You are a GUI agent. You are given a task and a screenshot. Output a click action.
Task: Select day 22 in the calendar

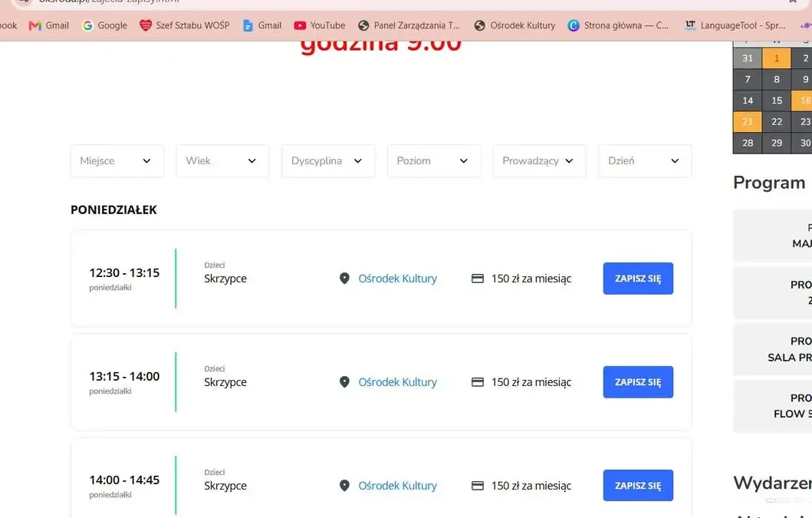776,122
